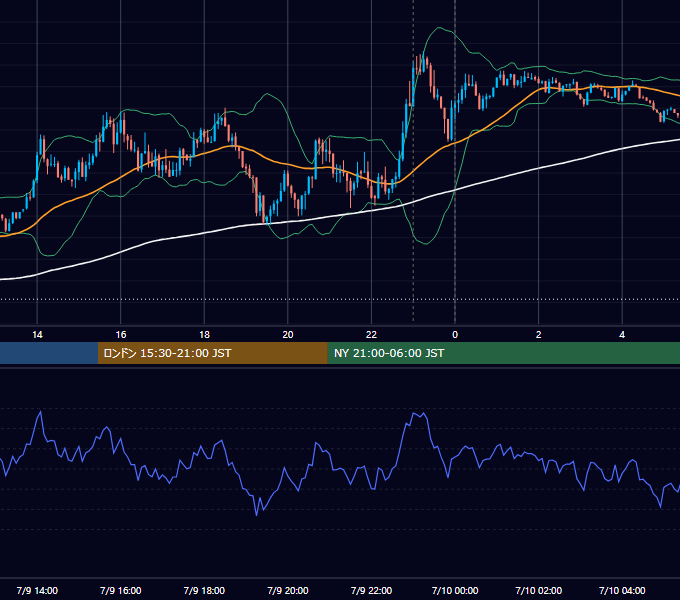
Task: Click the 7/10 02:00 date label
Action: [x=539, y=590]
